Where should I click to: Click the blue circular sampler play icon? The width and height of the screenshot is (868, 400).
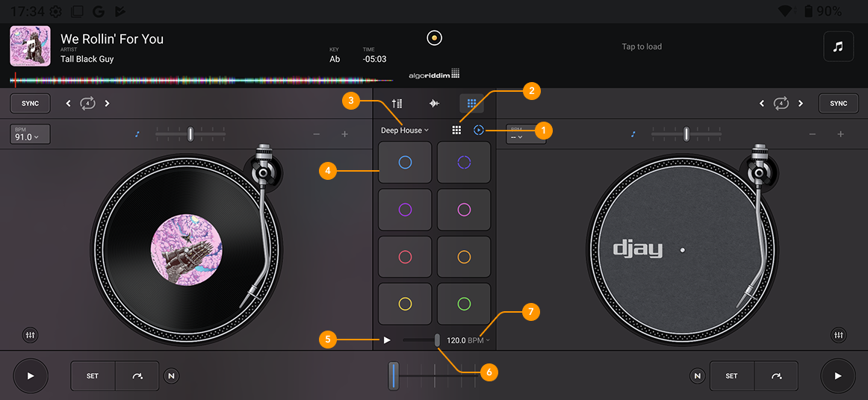(479, 130)
